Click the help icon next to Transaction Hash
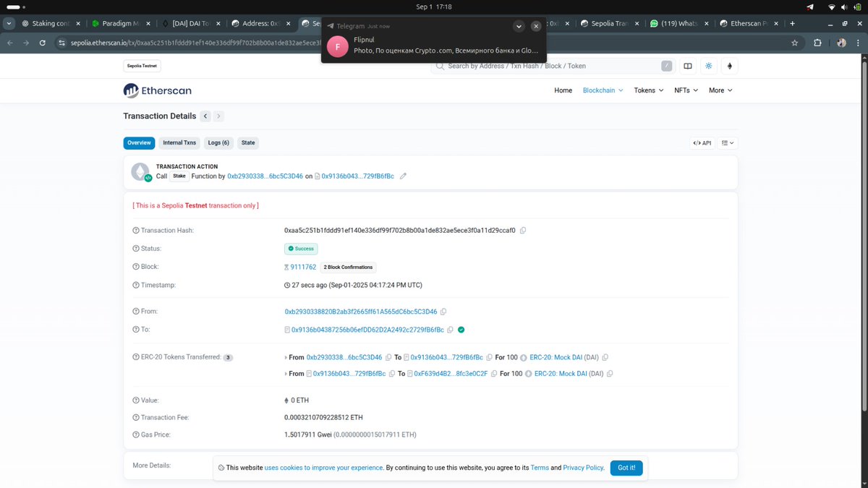This screenshot has height=488, width=868. pyautogui.click(x=135, y=231)
